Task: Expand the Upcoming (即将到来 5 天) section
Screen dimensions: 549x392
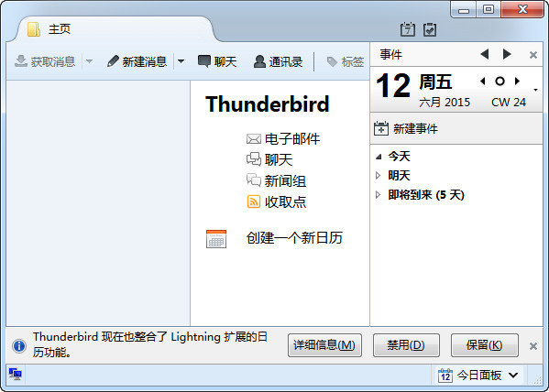Action: pyautogui.click(x=379, y=194)
